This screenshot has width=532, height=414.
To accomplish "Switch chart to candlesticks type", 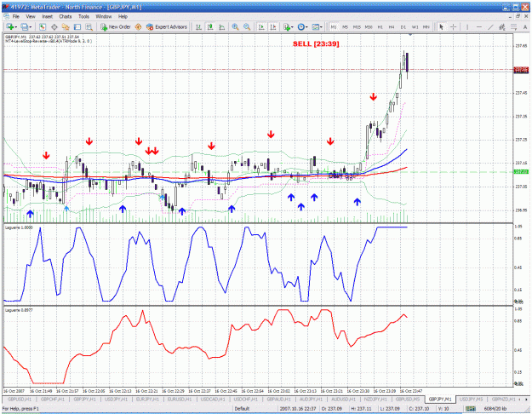I will tap(210, 26).
